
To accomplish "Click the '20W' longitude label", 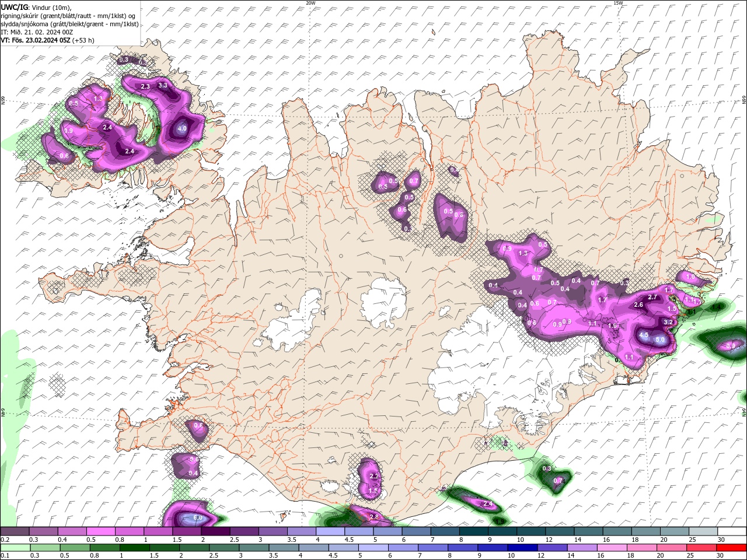I will pos(310,3).
